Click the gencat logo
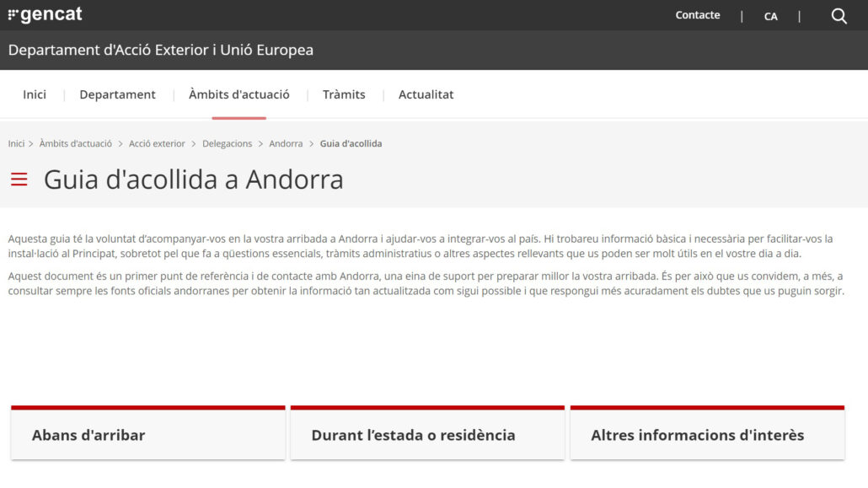Viewport: 868px width, 488px height. click(46, 15)
